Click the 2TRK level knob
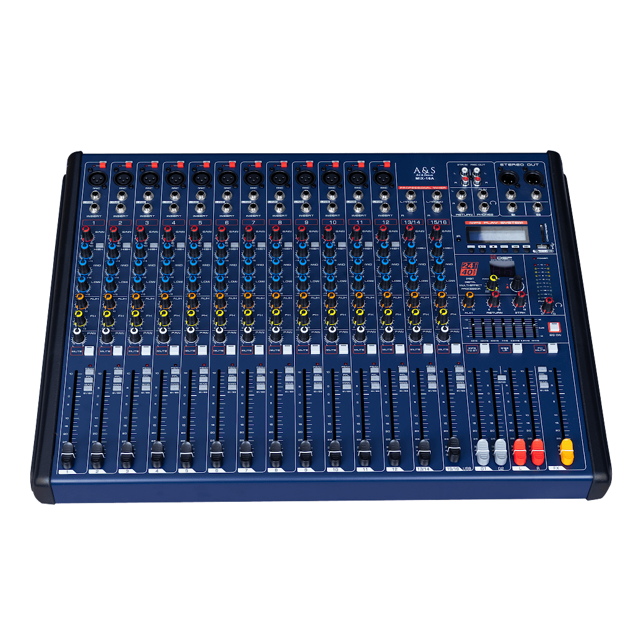This screenshot has height=644, width=644. 520,299
